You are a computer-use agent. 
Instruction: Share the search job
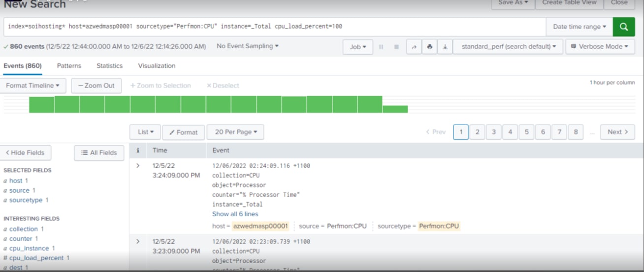pos(414,47)
